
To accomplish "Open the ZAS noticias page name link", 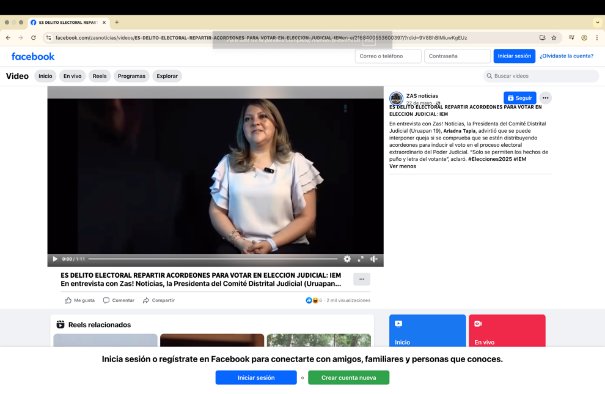I will 422,96.
